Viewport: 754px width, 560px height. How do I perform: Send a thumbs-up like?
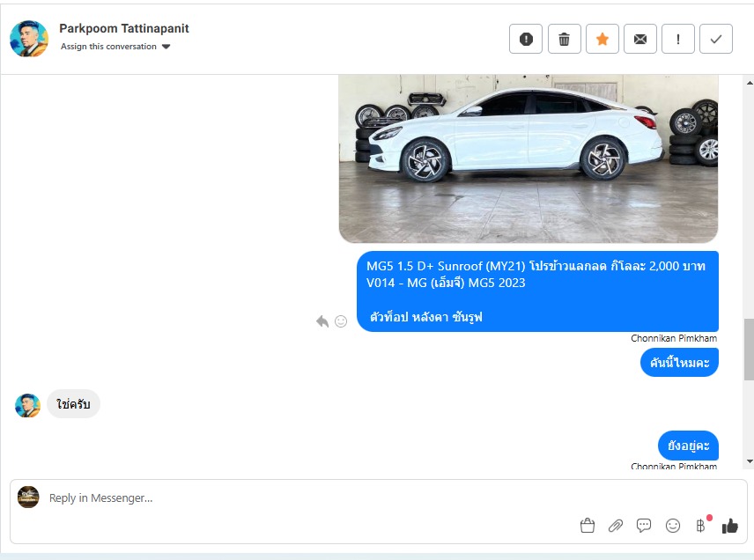click(729, 526)
